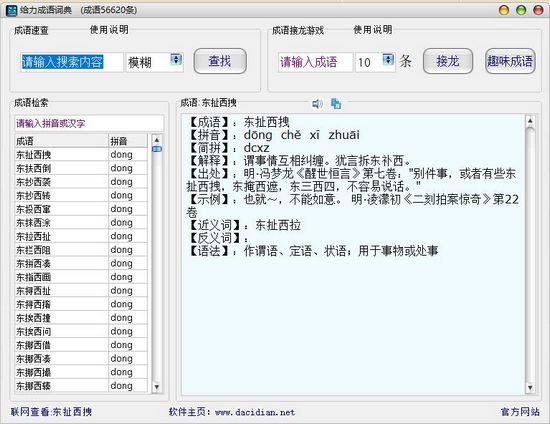Click the 接龙 button
The width and height of the screenshot is (550, 424).
click(448, 61)
